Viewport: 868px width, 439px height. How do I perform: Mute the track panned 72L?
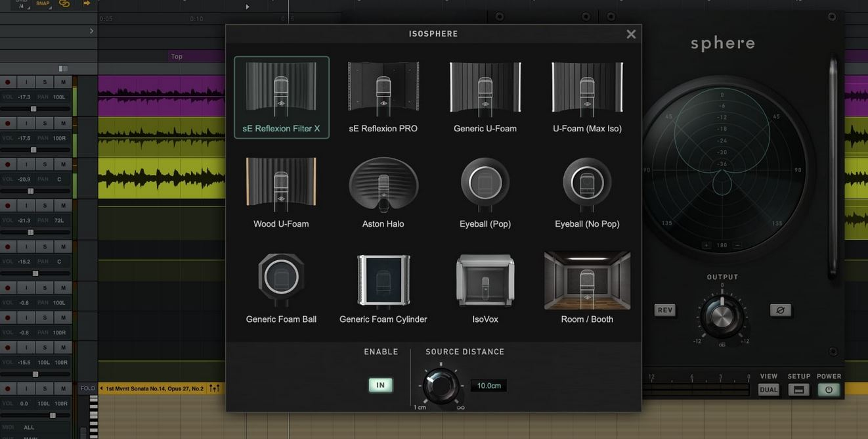63,206
